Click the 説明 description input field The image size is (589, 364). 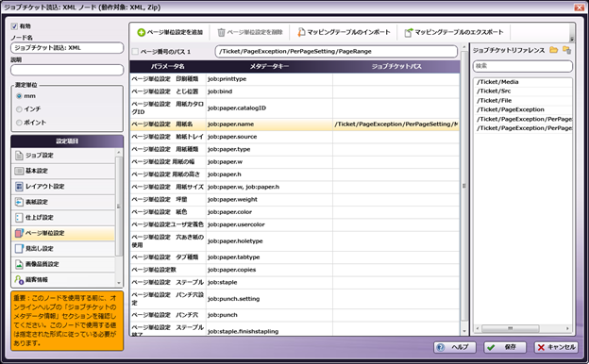pos(67,70)
